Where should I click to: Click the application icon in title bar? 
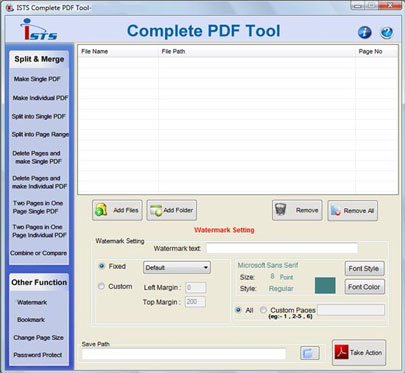point(9,8)
